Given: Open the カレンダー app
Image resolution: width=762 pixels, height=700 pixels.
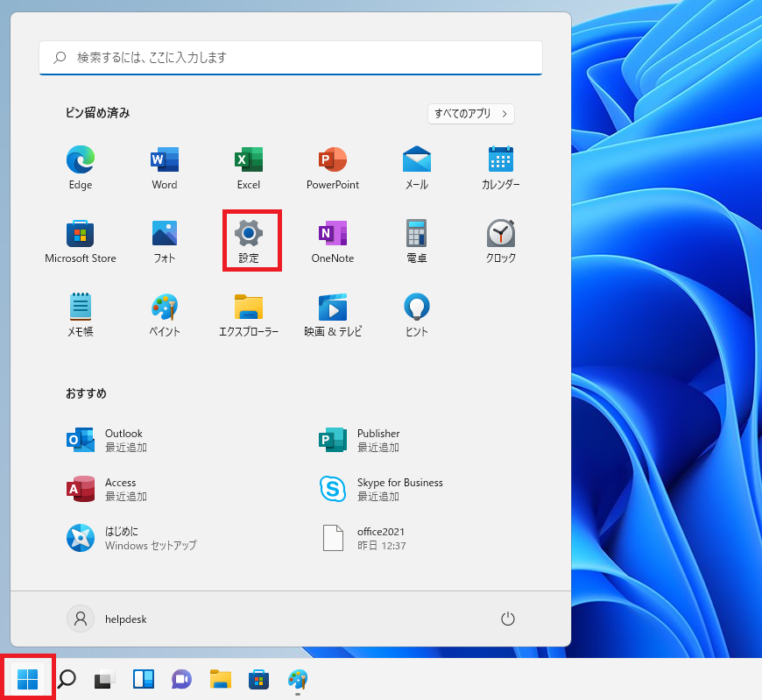Looking at the screenshot, I should point(500,167).
